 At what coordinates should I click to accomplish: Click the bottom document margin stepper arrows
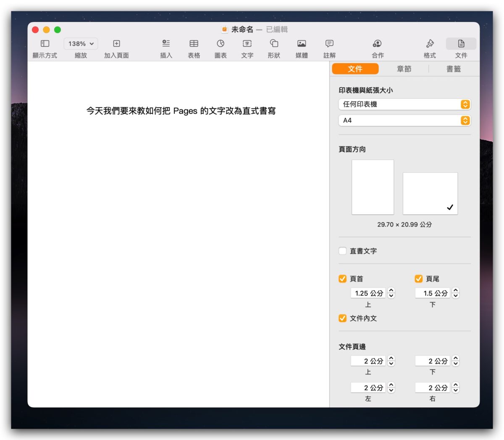(456, 361)
